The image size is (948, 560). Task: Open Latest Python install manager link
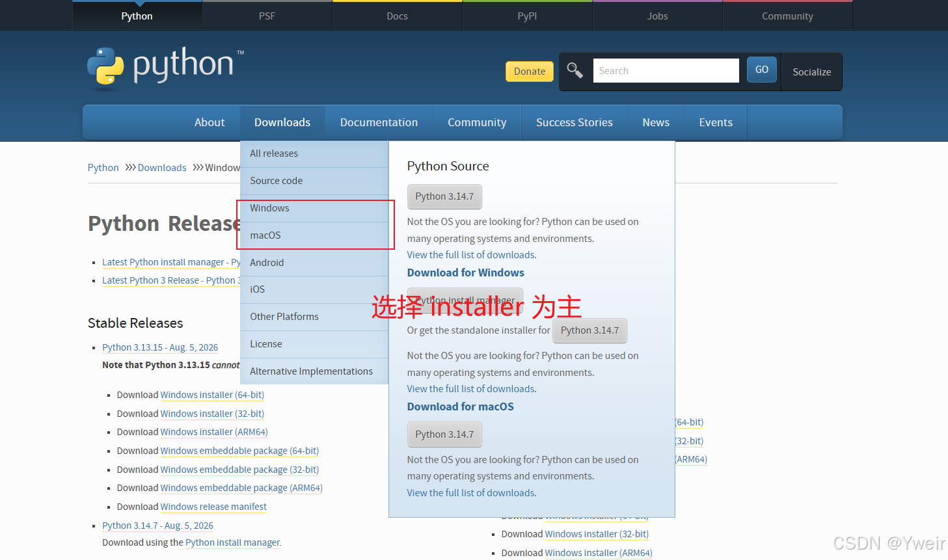pos(171,262)
